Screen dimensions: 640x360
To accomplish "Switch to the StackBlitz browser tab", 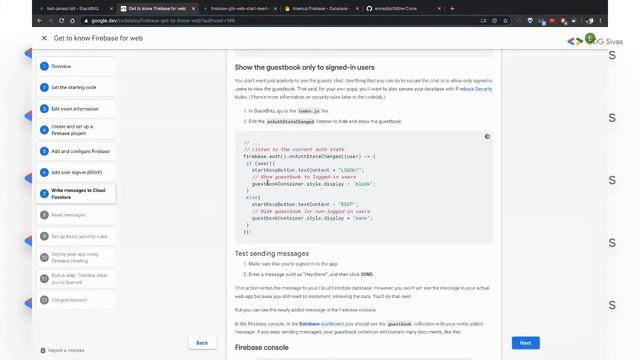I will [75, 8].
